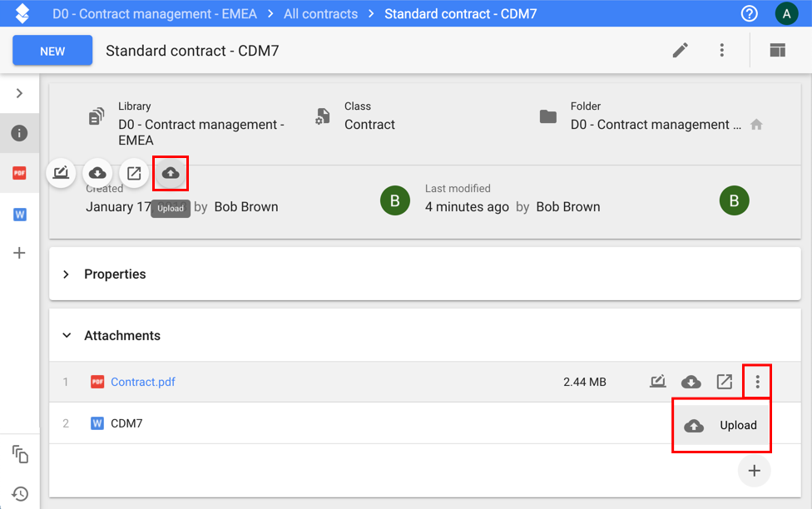The height and width of the screenshot is (509, 812).
Task: Click creator avatar B next to Bob Brown
Action: point(394,200)
